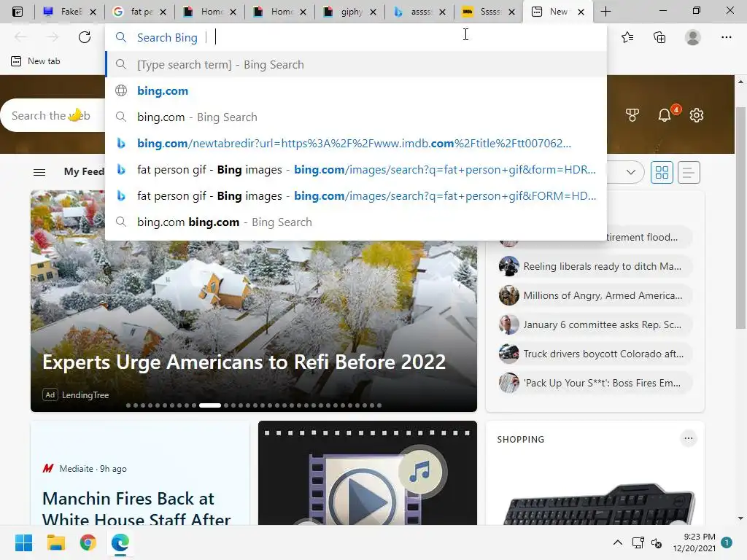Click the taskbar clock showing 9:23 PM
The image size is (747, 560).
point(694,542)
